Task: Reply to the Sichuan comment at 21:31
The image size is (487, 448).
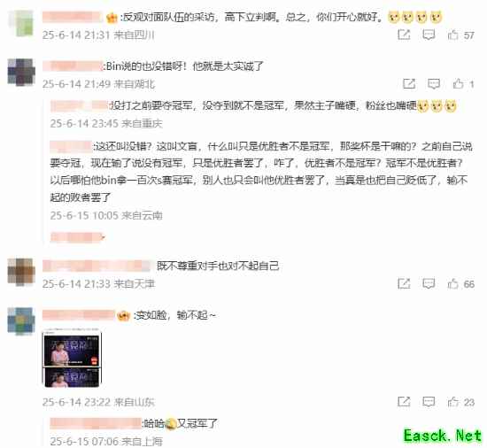Action: pos(429,35)
